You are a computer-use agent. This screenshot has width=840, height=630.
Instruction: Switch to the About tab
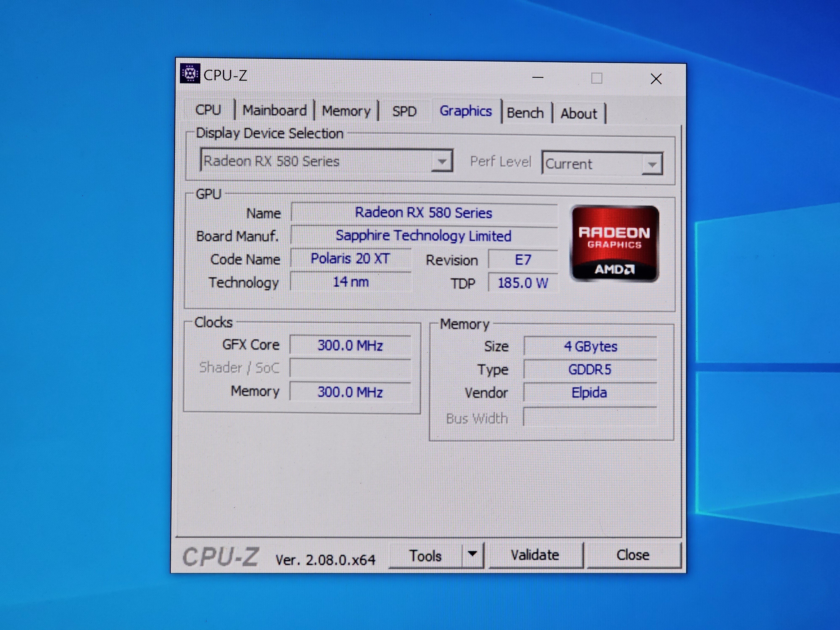pos(579,114)
